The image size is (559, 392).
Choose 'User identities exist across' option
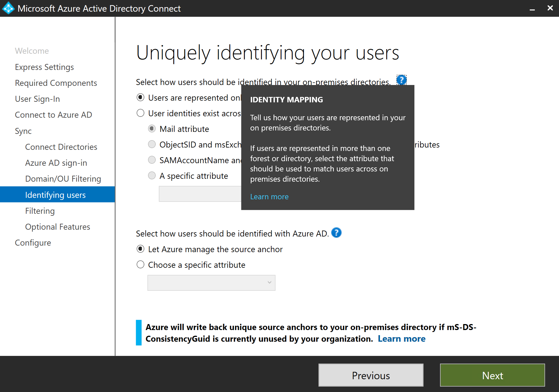[140, 113]
